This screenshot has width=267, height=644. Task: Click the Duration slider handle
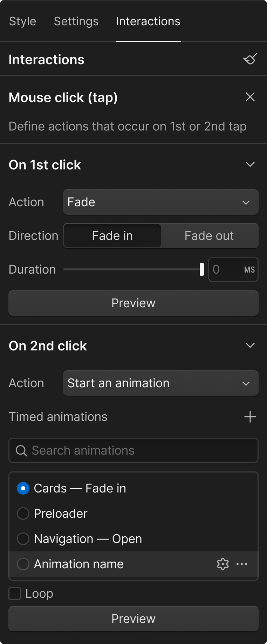pyautogui.click(x=202, y=269)
